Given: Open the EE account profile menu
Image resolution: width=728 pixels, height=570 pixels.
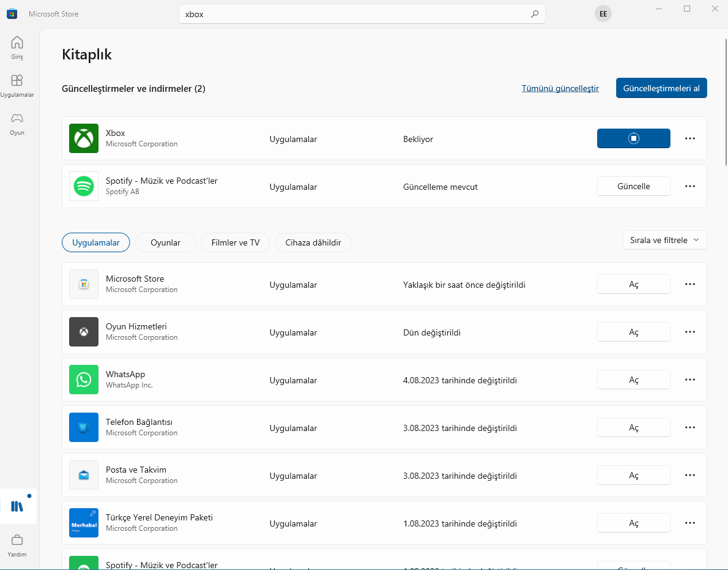Looking at the screenshot, I should 603,14.
